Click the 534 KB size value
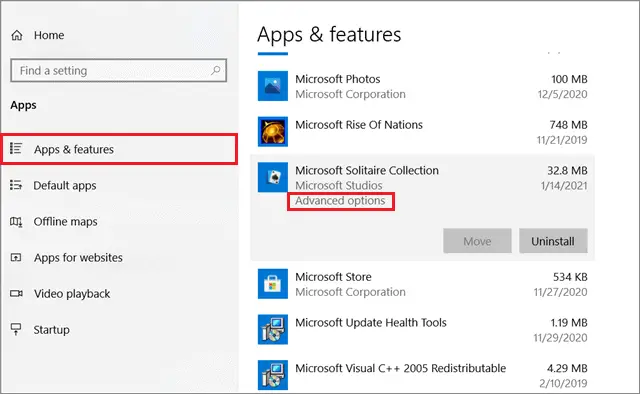 click(570, 277)
